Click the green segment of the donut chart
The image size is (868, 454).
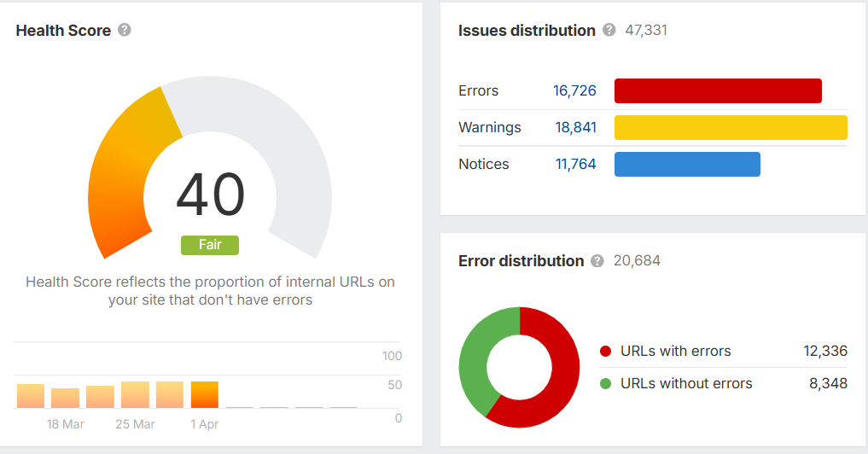[x=475, y=358]
